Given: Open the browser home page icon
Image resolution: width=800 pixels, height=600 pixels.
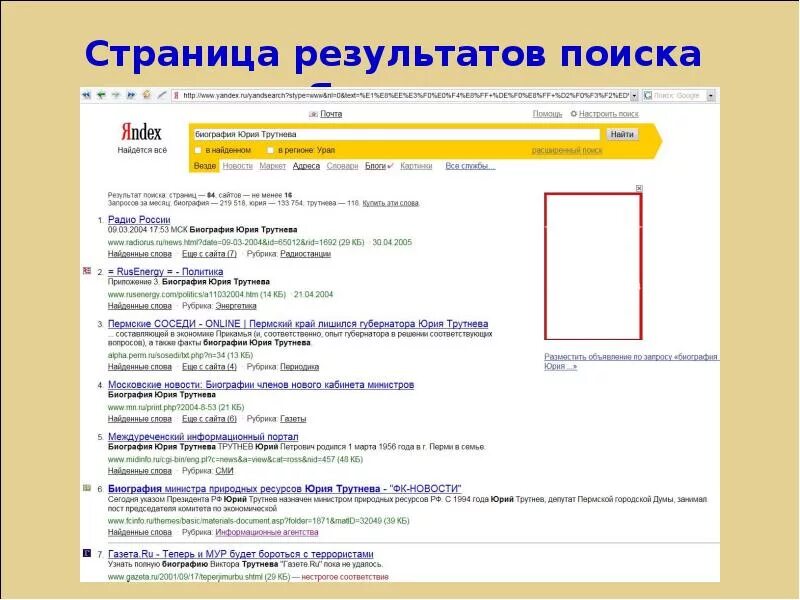Looking at the screenshot, I should tap(146, 95).
